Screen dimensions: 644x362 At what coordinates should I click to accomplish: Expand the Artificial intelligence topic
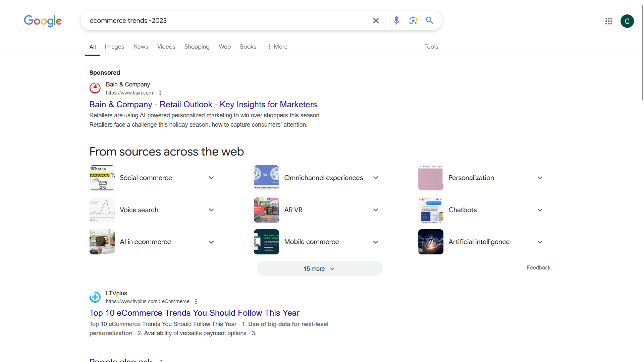[x=540, y=242]
